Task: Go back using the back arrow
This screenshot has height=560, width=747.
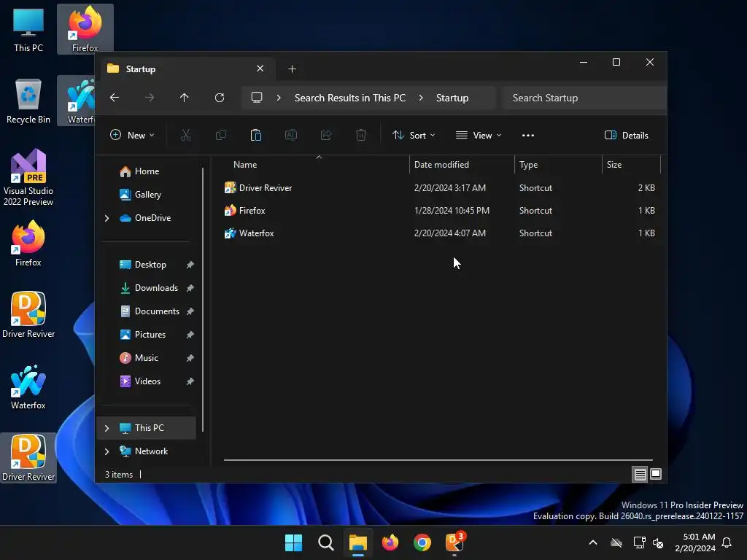Action: click(x=115, y=98)
